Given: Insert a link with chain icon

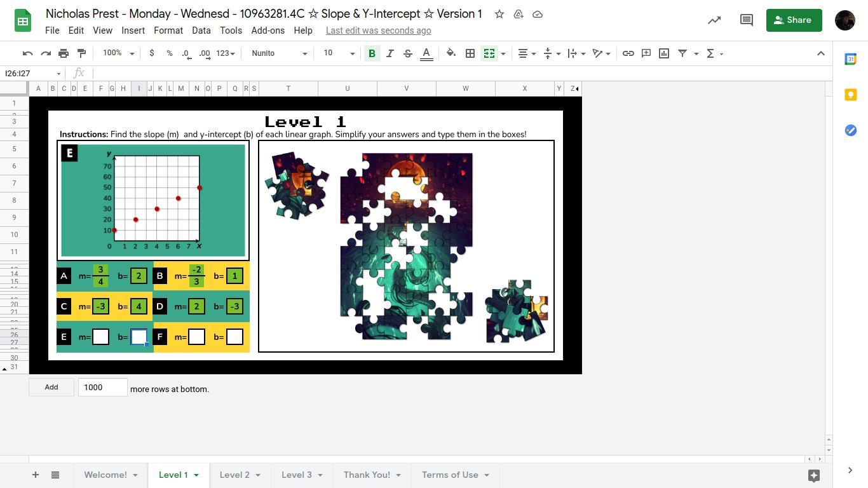Looking at the screenshot, I should (628, 53).
